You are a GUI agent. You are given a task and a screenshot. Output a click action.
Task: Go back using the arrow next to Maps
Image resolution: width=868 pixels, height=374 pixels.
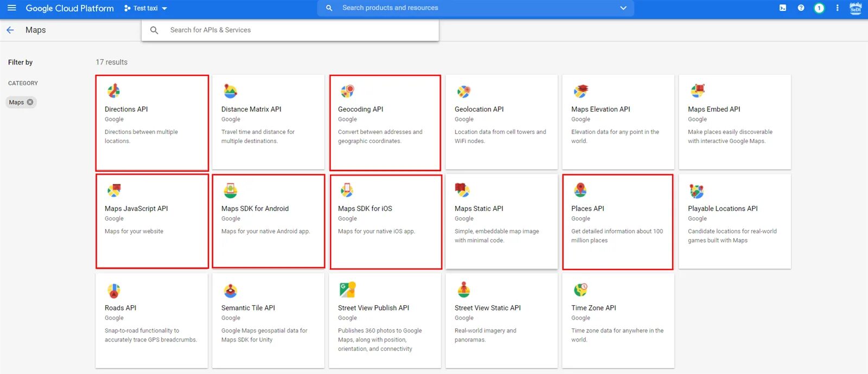tap(10, 30)
